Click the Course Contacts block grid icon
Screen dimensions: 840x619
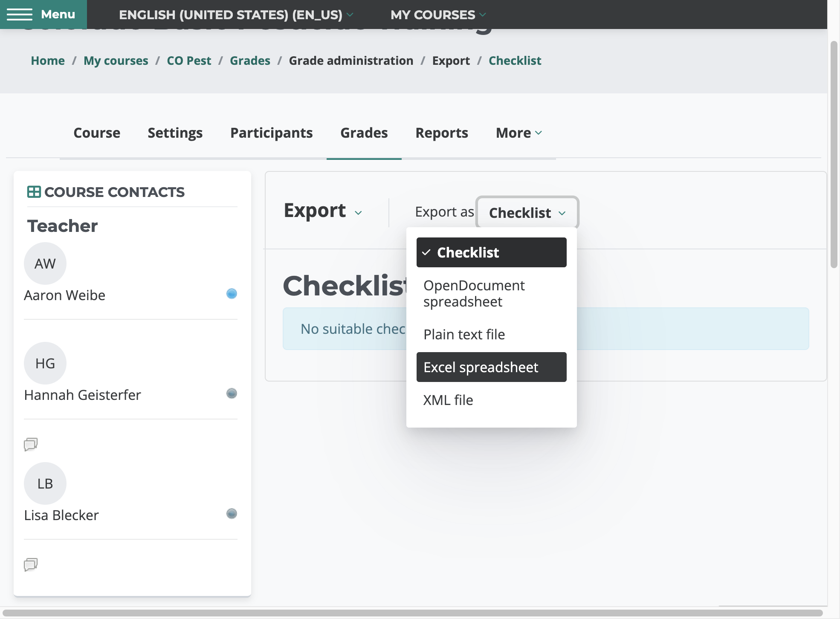point(34,192)
